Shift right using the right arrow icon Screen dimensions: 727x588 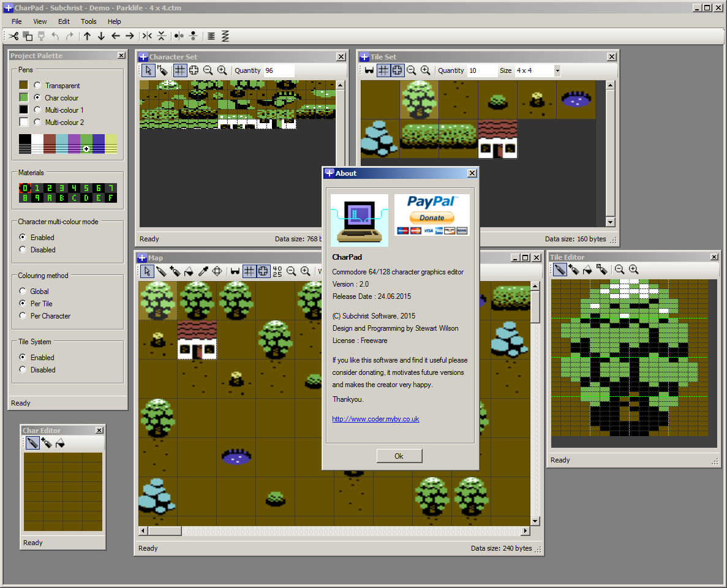point(130,36)
